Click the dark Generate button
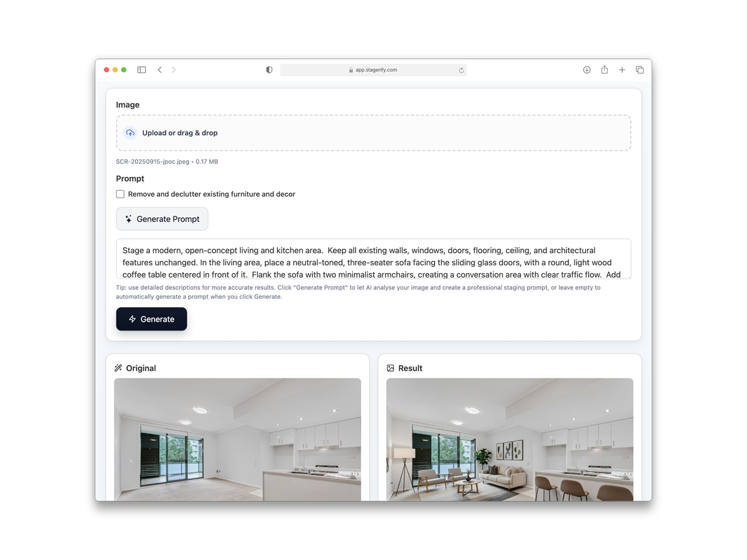 [x=152, y=319]
